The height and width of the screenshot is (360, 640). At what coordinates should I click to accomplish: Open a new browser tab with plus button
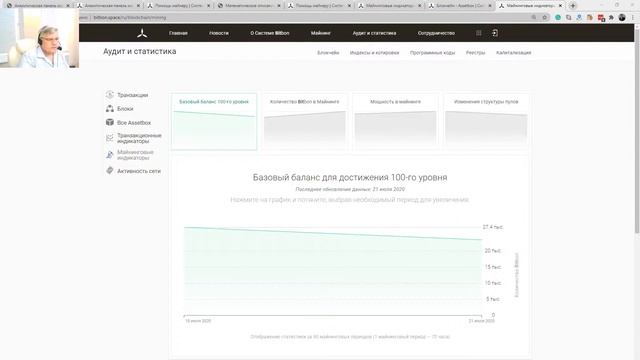coord(573,6)
